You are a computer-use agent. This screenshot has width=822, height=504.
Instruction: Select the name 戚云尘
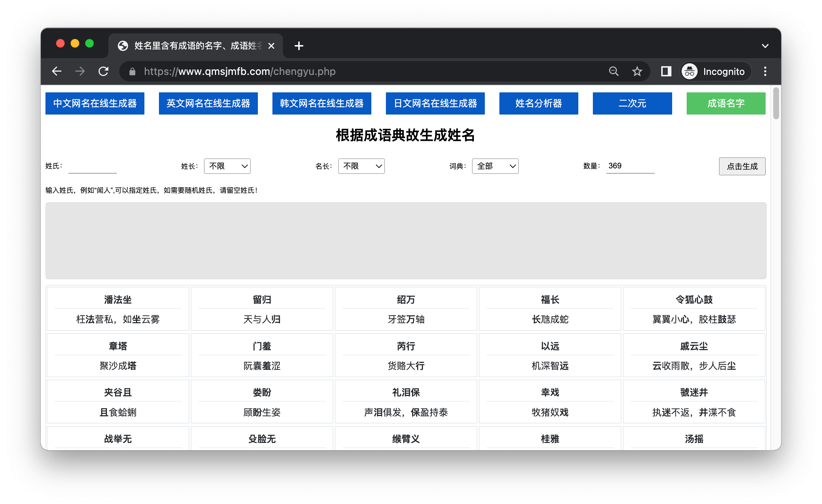click(694, 346)
